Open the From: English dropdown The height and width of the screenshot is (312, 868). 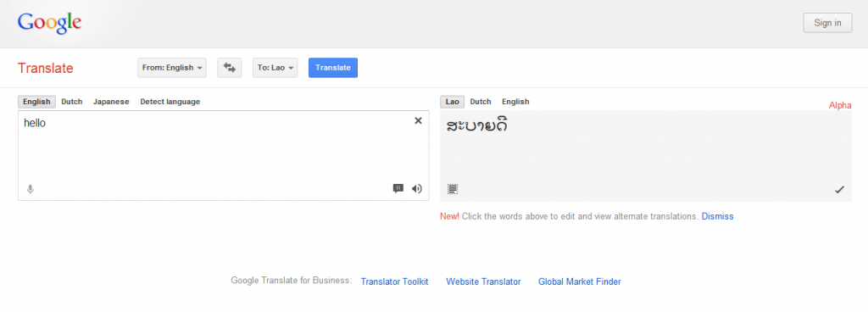[171, 68]
